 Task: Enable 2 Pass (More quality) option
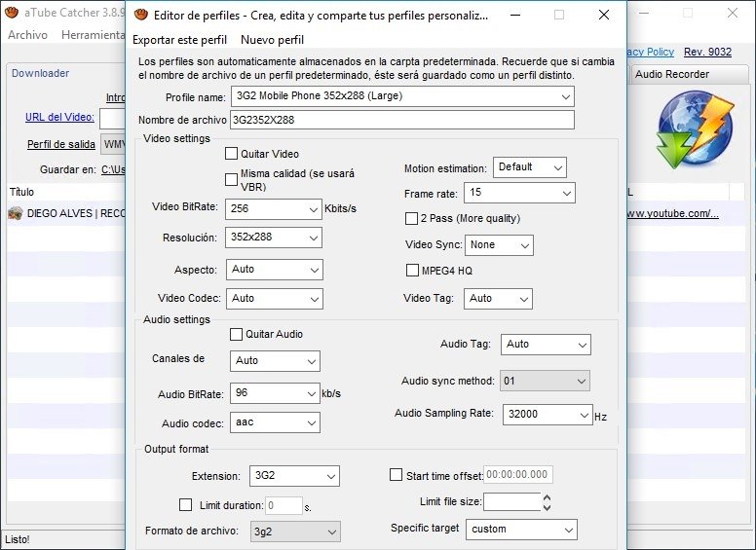tap(411, 219)
